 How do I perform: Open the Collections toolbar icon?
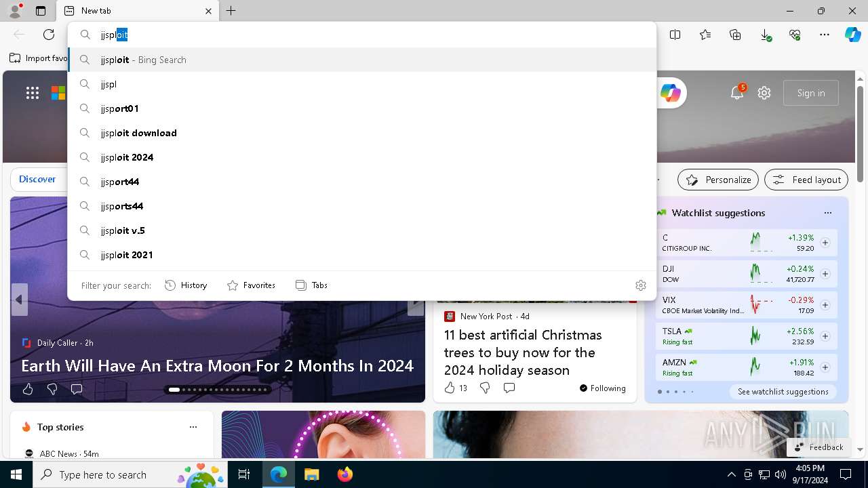click(x=735, y=35)
